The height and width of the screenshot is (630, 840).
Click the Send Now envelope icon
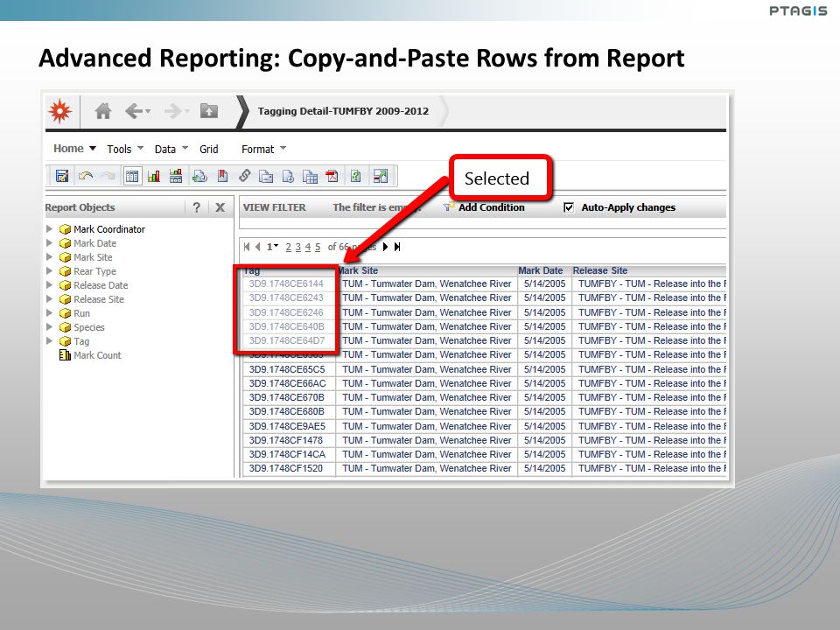click(266, 176)
